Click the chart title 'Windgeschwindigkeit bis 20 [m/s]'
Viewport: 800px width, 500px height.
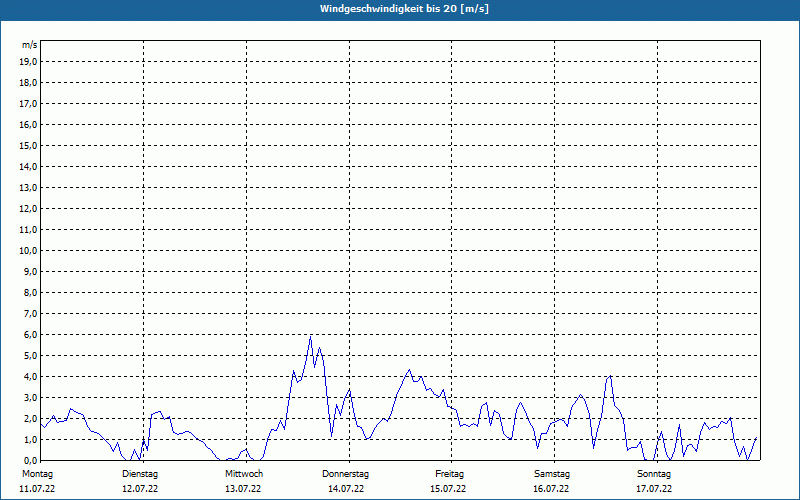[404, 9]
